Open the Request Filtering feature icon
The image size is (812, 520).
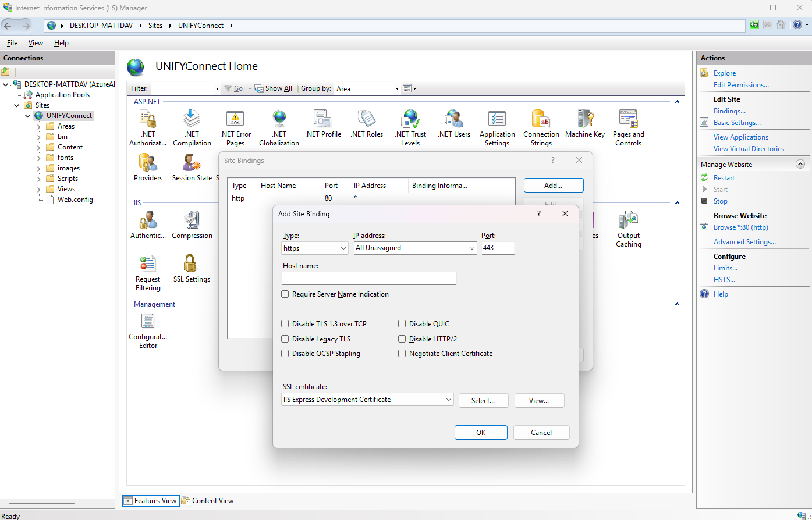[x=148, y=263]
